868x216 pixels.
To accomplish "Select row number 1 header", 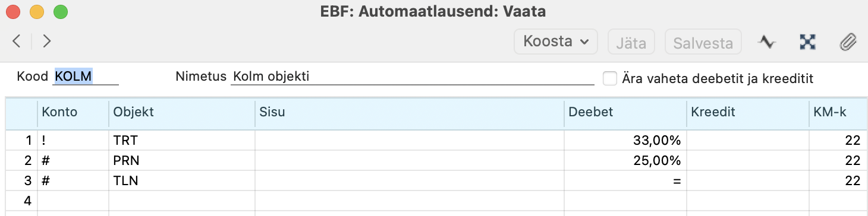I will tap(21, 141).
